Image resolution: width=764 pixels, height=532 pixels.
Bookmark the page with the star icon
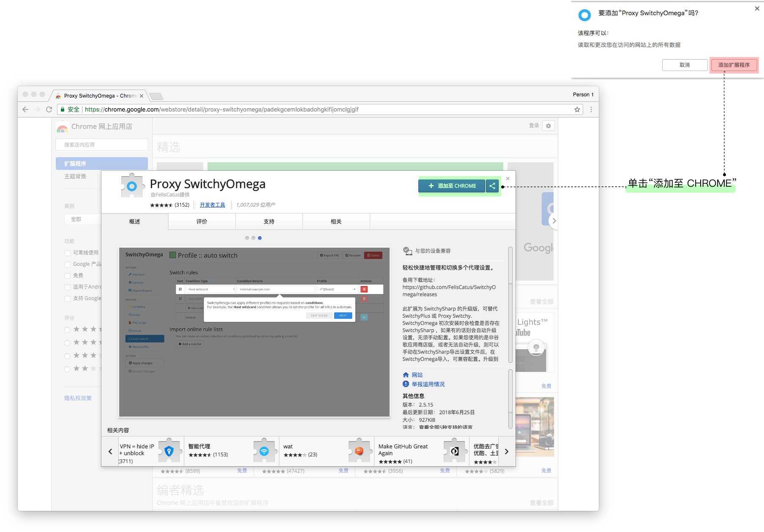pyautogui.click(x=577, y=109)
